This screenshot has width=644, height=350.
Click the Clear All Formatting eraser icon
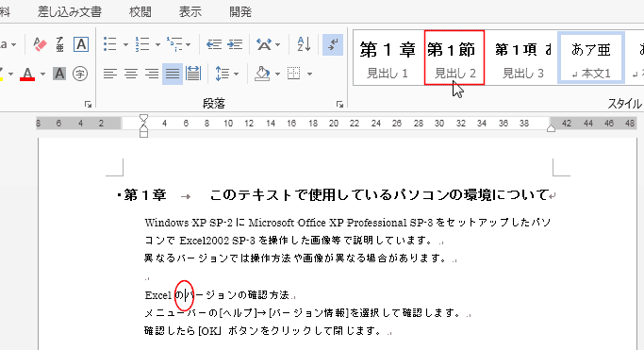click(40, 44)
